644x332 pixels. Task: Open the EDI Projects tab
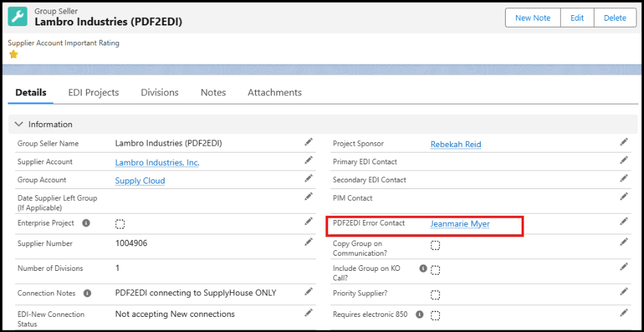(x=94, y=92)
